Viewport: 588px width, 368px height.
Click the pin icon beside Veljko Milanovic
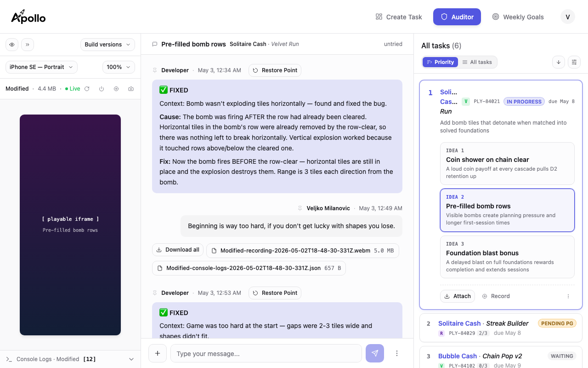click(300, 208)
